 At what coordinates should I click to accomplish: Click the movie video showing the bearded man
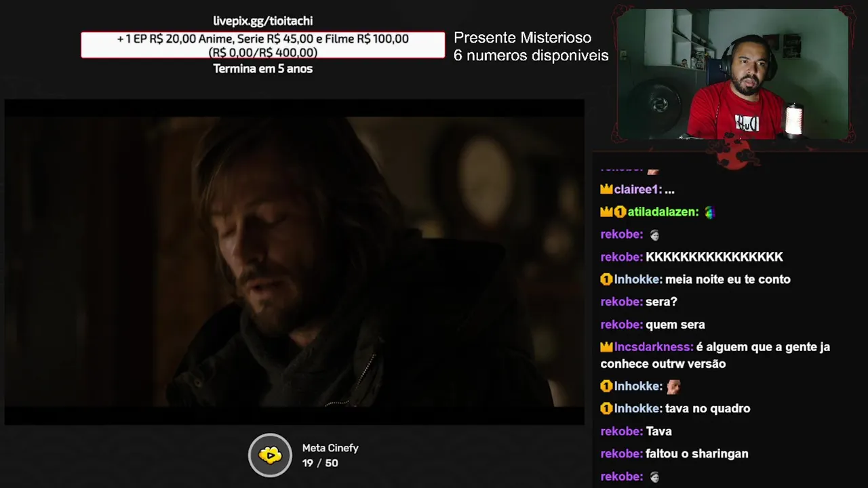[x=294, y=262]
